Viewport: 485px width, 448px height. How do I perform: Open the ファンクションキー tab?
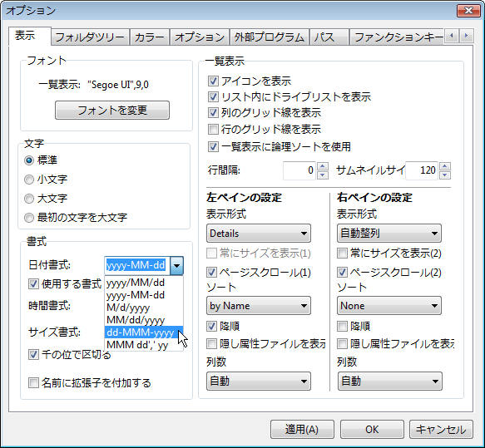397,37
